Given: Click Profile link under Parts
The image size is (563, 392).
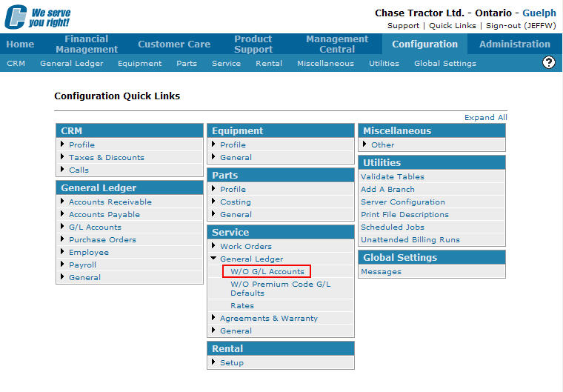Looking at the screenshot, I should [x=233, y=190].
